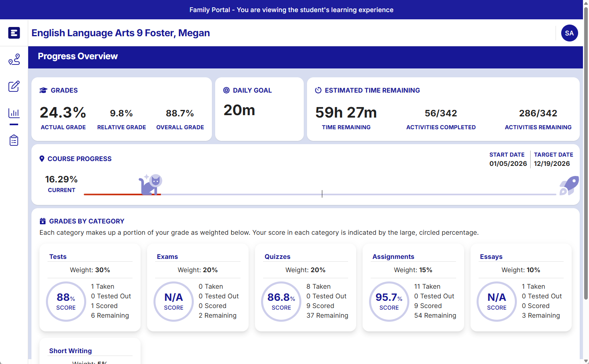Open the Short Writing category heading
Screen dimensions: 589x364
71,351
